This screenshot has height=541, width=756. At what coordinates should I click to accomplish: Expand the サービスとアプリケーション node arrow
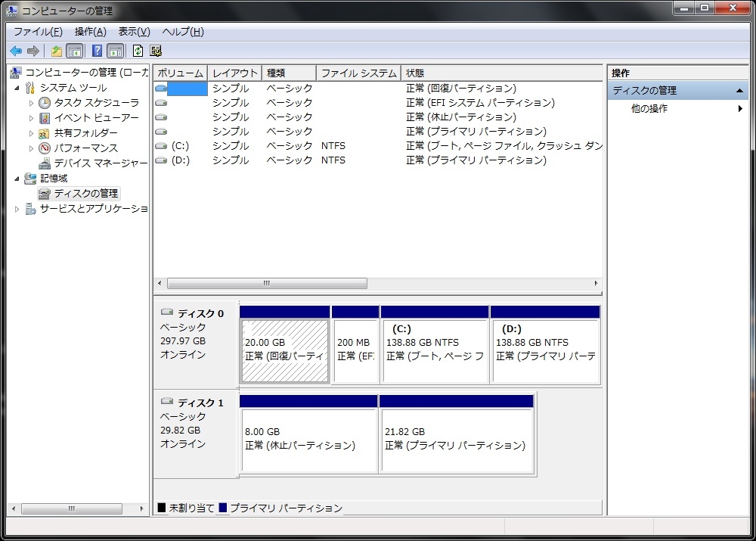pos(17,209)
